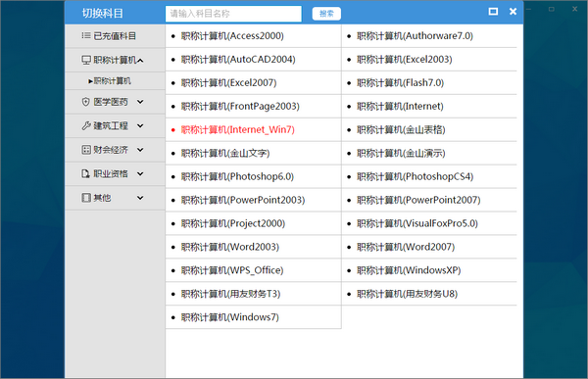The height and width of the screenshot is (379, 588).
Task: Click the 其他 category icon
Action: pyautogui.click(x=86, y=198)
